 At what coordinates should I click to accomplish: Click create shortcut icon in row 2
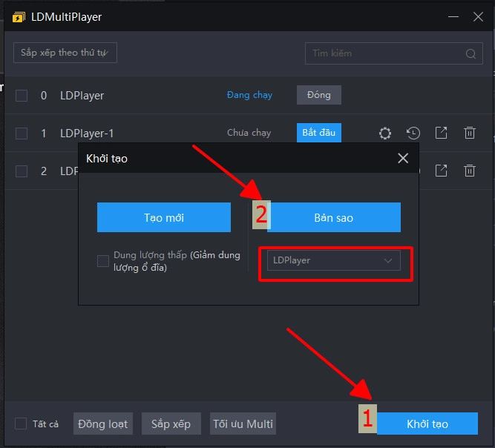[441, 171]
